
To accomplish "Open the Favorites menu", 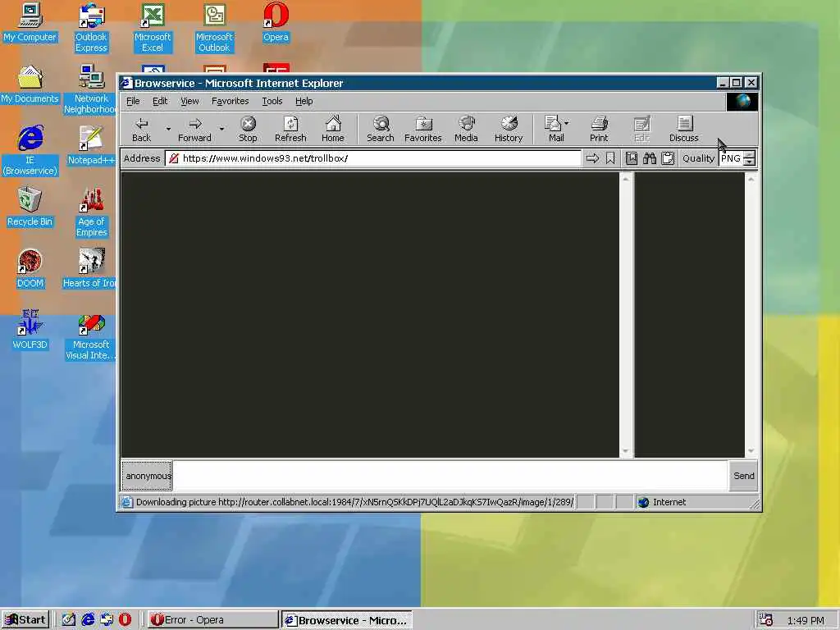I will (231, 101).
